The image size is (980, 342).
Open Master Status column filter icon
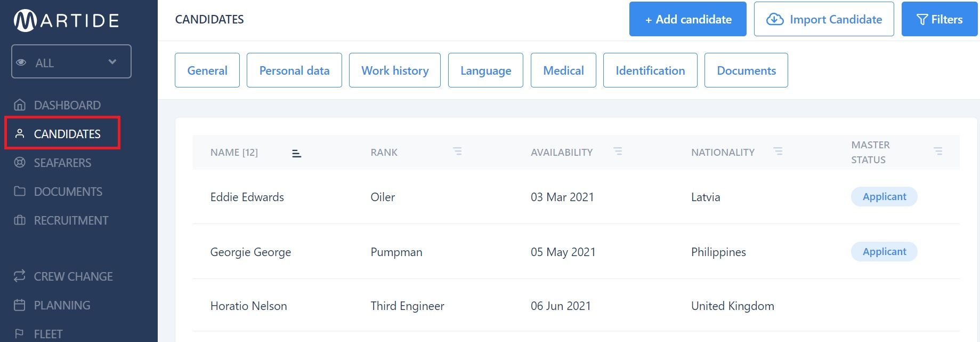coord(938,152)
